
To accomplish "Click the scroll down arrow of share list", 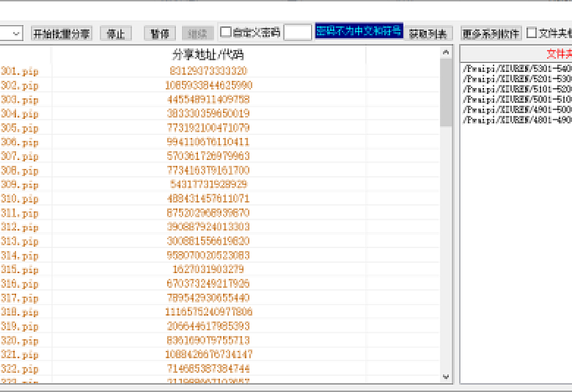I will tap(446, 377).
